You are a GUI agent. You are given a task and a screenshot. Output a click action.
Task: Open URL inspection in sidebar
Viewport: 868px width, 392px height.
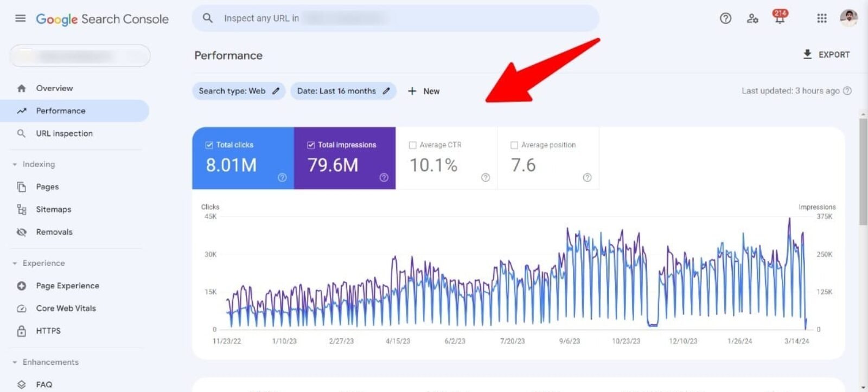64,133
